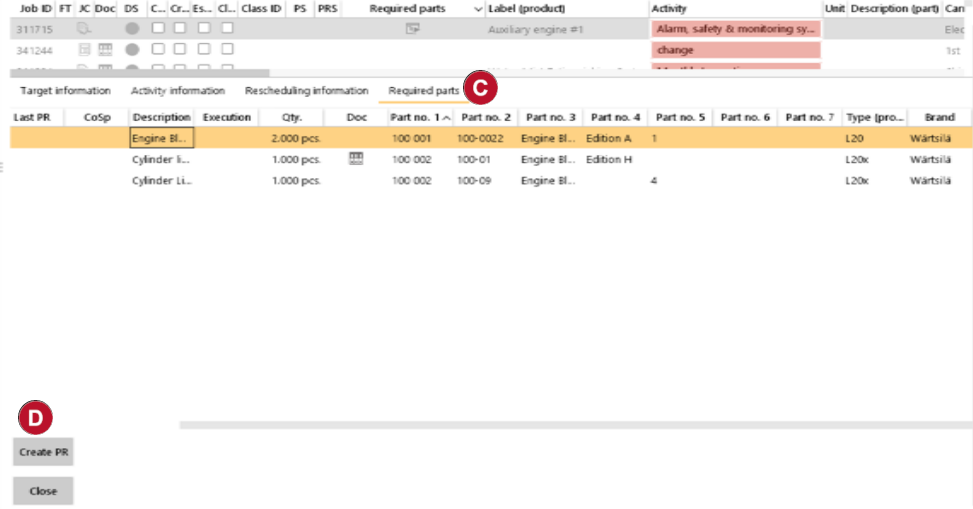This screenshot has height=509, width=973.
Task: Select job row '341244'
Action: 34,50
